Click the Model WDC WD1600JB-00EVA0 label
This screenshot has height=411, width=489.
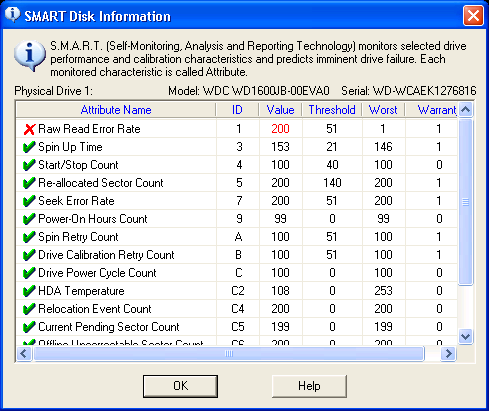pyautogui.click(x=249, y=91)
